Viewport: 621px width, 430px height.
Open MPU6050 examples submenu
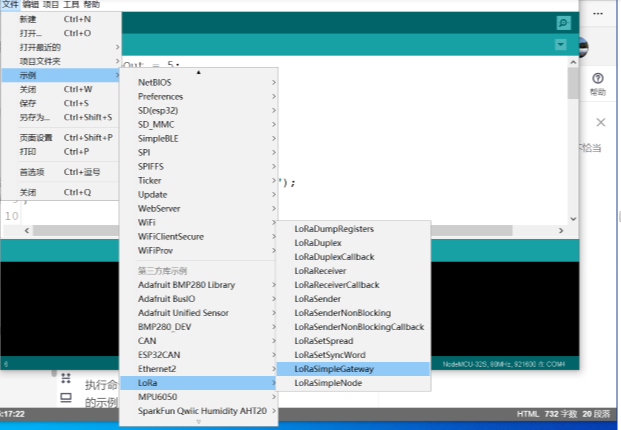coord(199,397)
